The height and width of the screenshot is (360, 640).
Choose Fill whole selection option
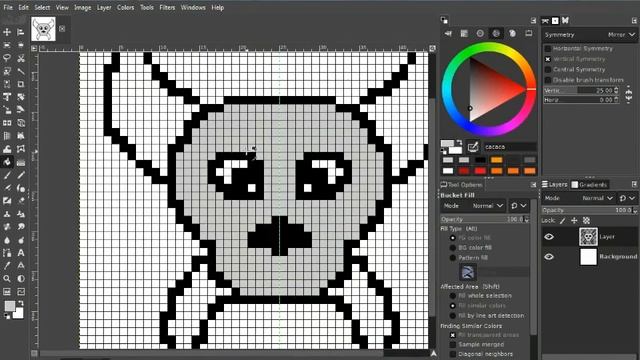point(452,296)
